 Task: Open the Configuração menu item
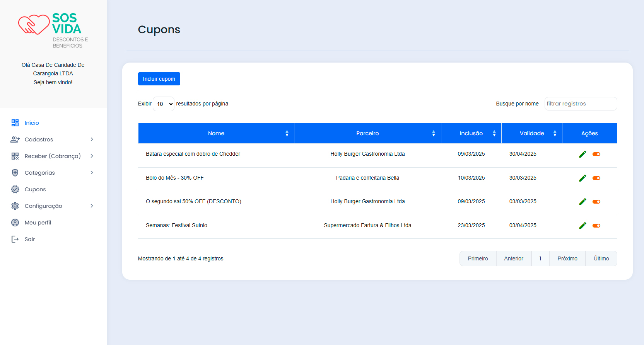click(43, 206)
